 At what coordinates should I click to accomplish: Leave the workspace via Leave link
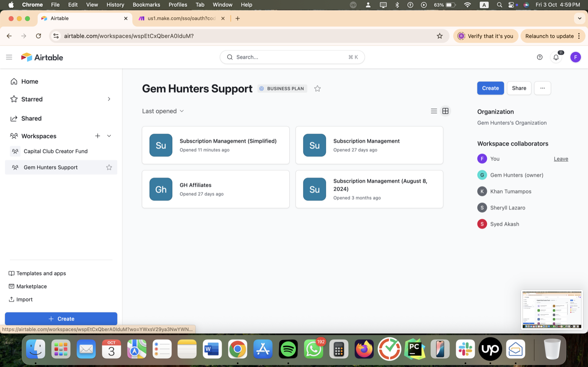[x=561, y=159]
